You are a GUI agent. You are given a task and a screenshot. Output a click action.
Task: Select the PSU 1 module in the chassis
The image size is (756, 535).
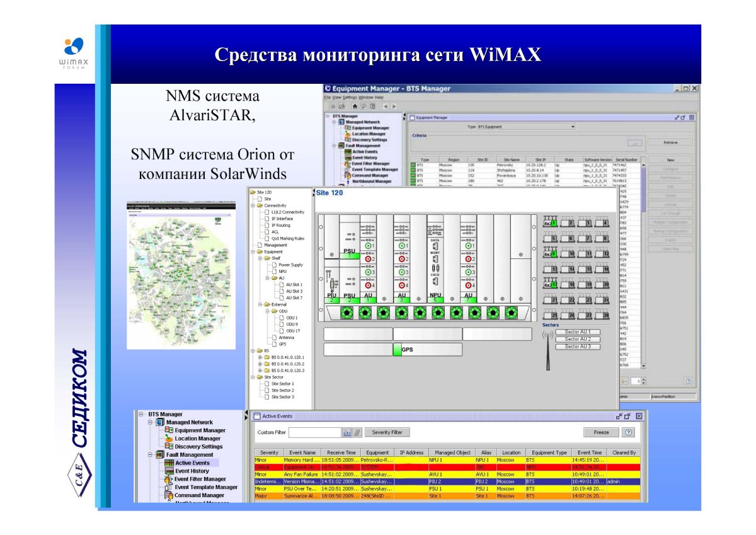349,236
